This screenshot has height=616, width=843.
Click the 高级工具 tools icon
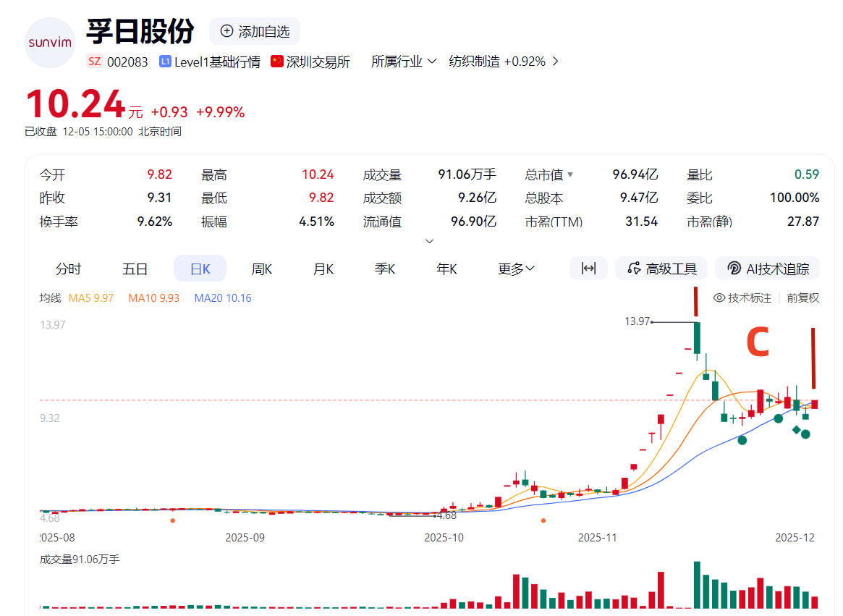[635, 268]
